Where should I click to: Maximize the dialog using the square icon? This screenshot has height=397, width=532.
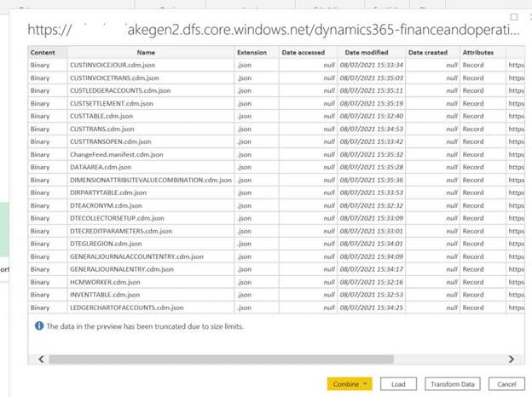pos(513,17)
